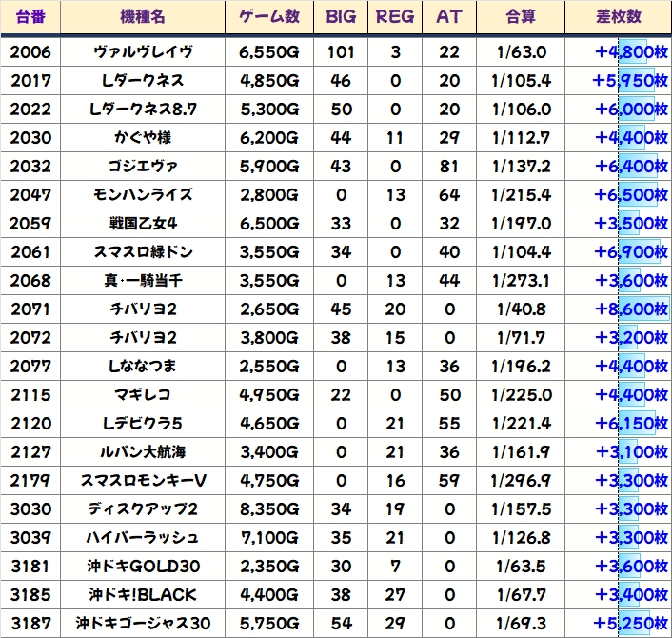Click the 1/296.9 combined probability
Image resolution: width=672 pixels, height=638 pixels.
click(522, 481)
